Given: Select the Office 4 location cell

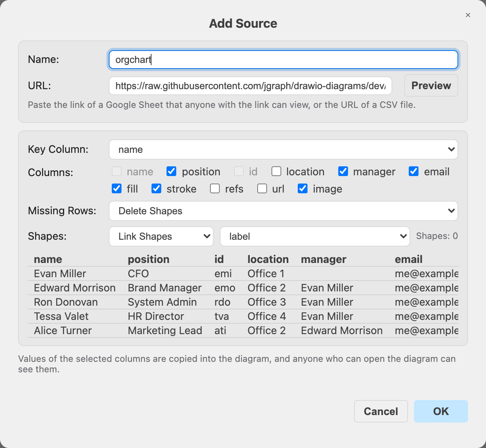Looking at the screenshot, I should coord(267,317).
